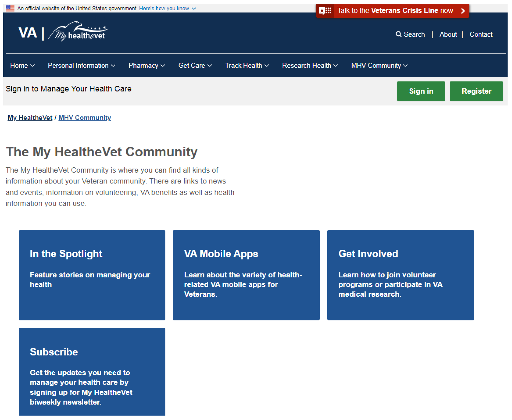The height and width of the screenshot is (420, 512).
Task: Click the Crisis Line banner arrow
Action: click(463, 11)
